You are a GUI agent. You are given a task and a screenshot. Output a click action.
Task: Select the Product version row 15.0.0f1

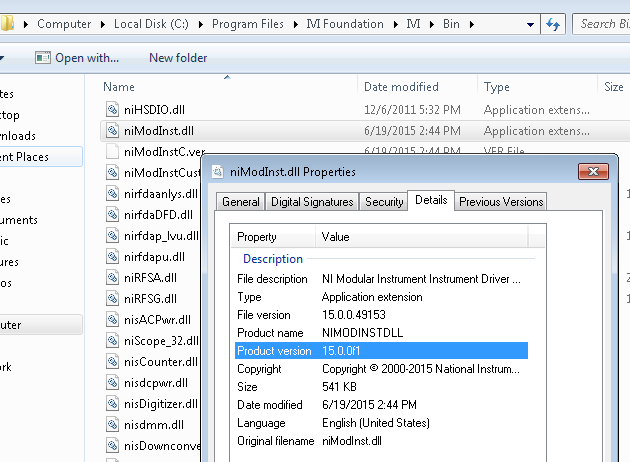click(381, 351)
